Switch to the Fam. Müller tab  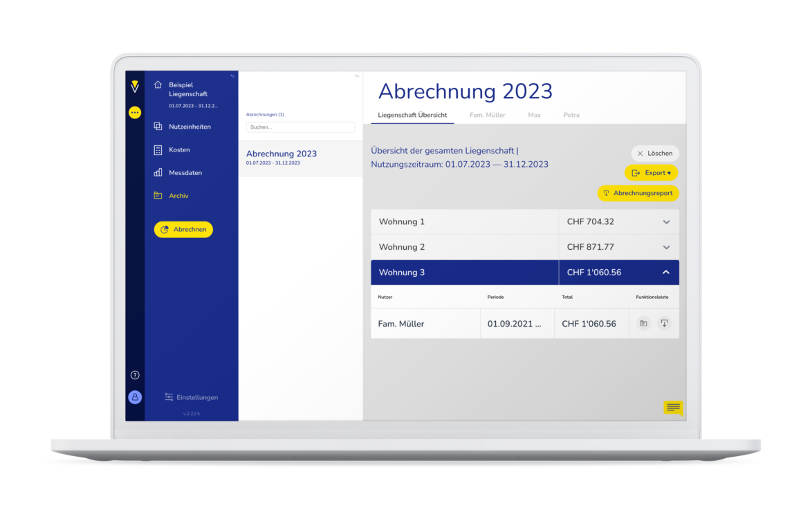pyautogui.click(x=487, y=115)
